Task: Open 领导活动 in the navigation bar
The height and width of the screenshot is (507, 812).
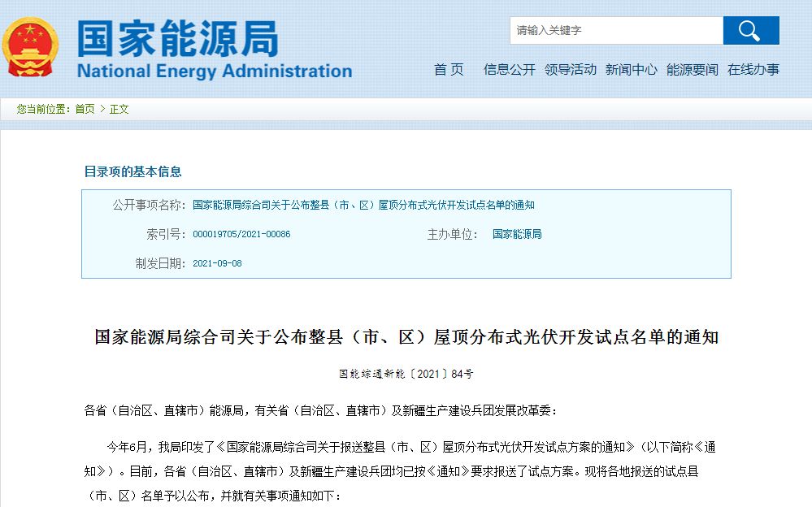Action: [571, 70]
